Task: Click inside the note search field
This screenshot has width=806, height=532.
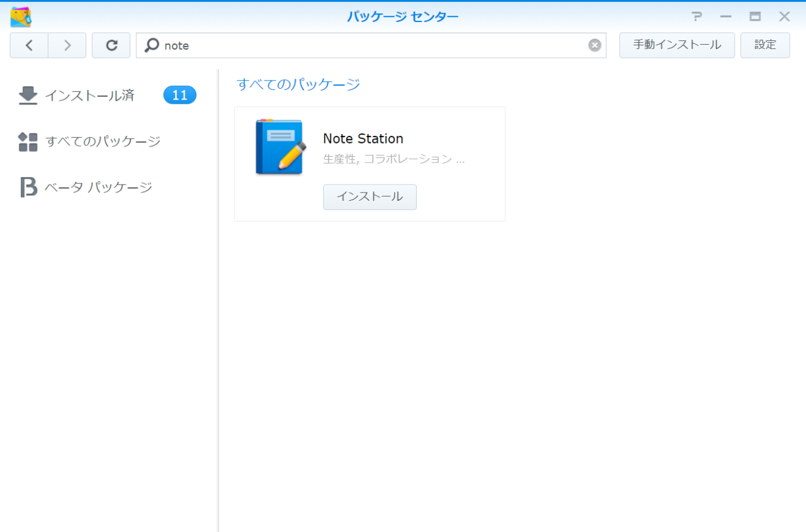Action: click(315, 45)
